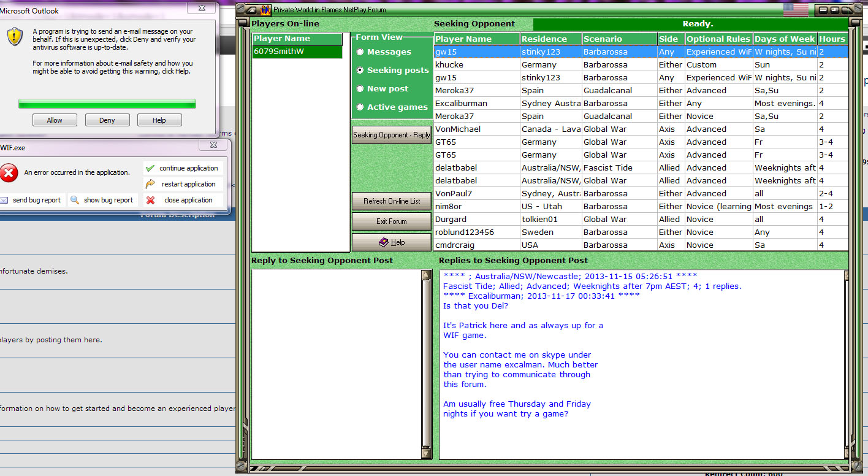Click up arrow of reply box scrollbar
This screenshot has height=476, width=868.
coord(427,275)
